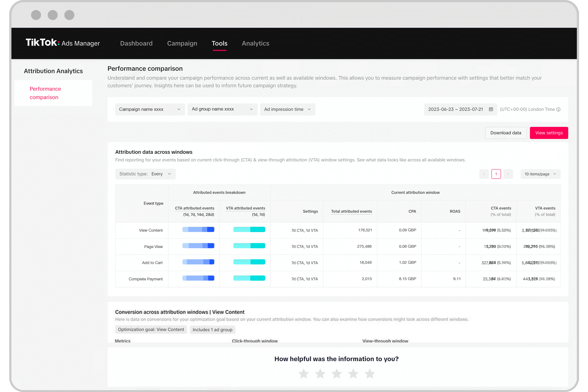Select page 1 in pagination
This screenshot has width=588, height=392.
(x=496, y=174)
